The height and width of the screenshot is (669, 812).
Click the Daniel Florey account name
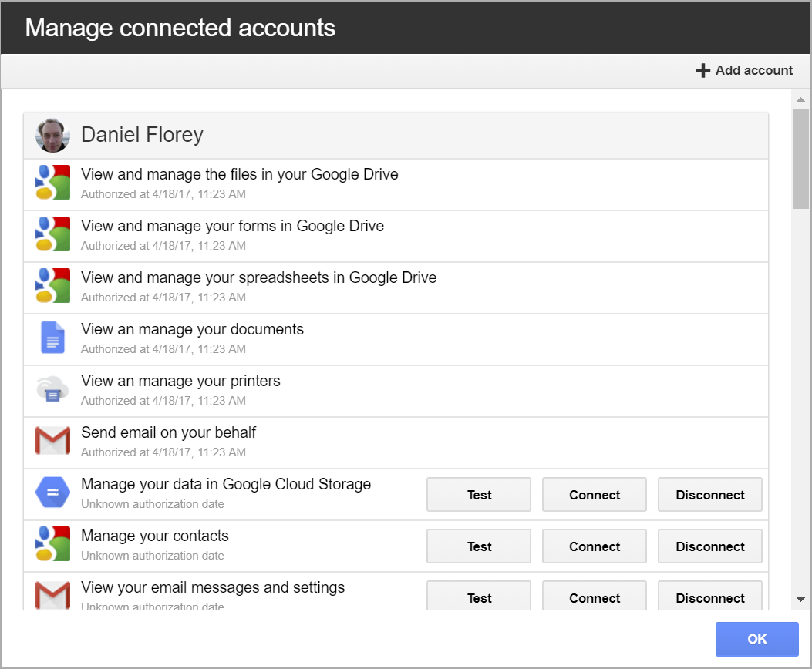pos(143,135)
